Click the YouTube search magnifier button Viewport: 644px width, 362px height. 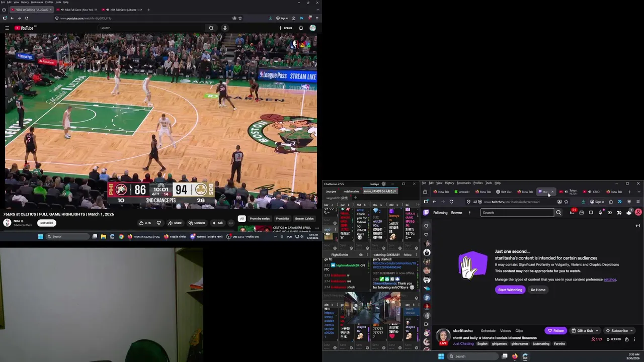coord(211,28)
